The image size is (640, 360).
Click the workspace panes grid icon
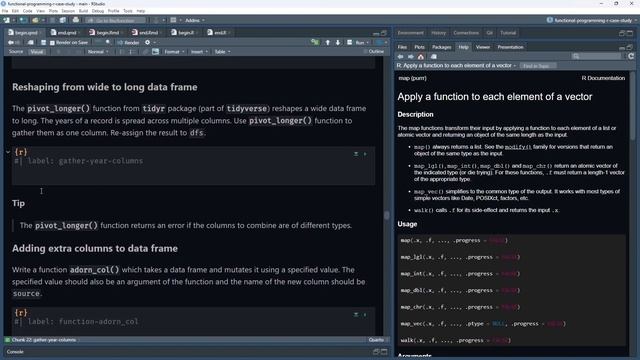[x=173, y=20]
